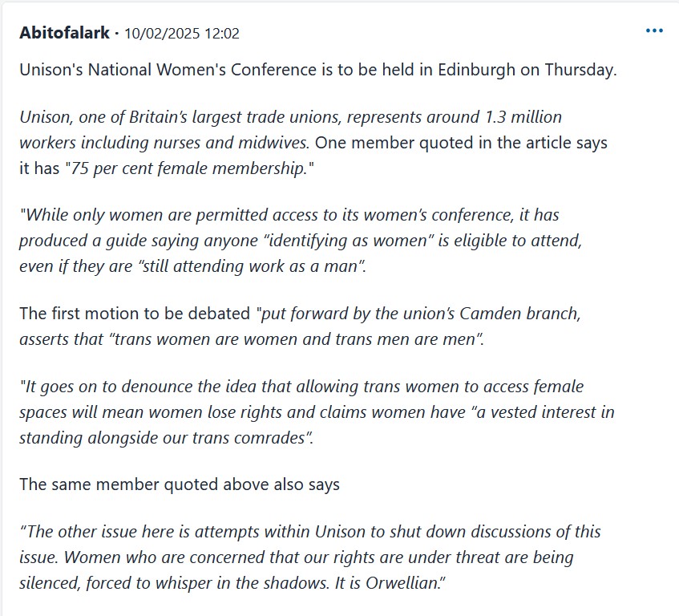Click the opening sentence about Unison's National Women's Conference
The image size is (679, 616).
tap(317, 69)
